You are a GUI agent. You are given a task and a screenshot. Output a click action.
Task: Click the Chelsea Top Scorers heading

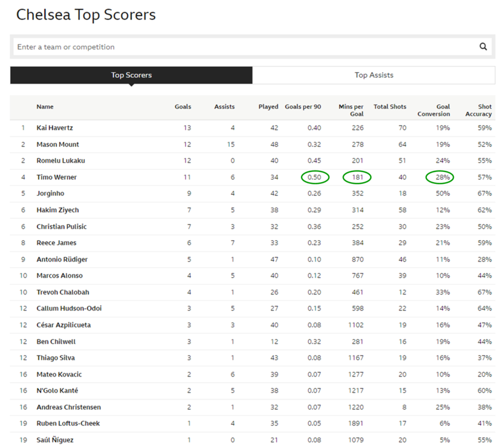pos(86,15)
